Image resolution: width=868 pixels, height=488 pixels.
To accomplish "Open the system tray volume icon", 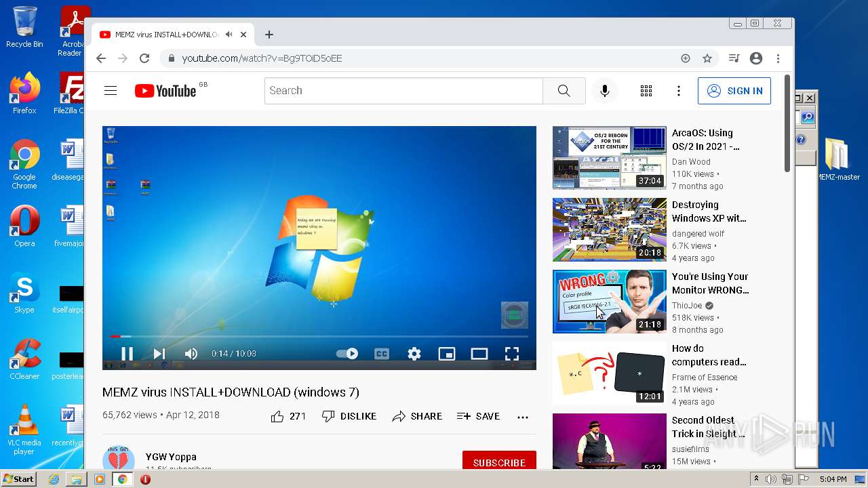I will tap(771, 479).
